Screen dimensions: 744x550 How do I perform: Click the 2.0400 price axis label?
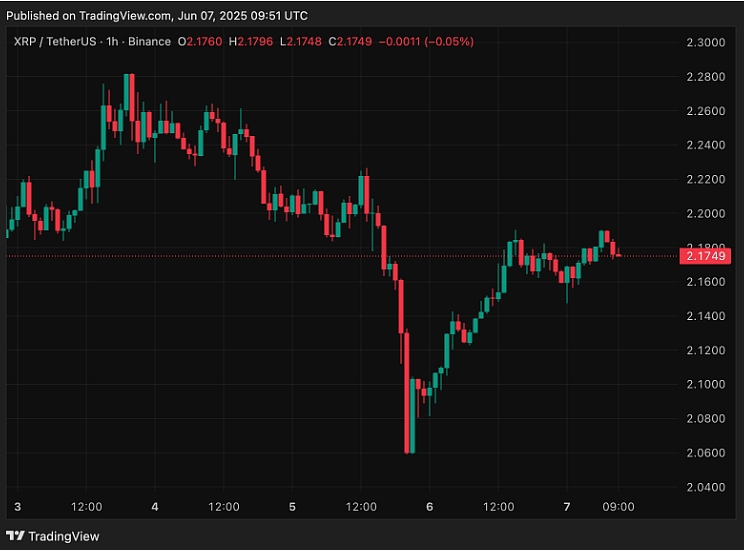point(706,487)
